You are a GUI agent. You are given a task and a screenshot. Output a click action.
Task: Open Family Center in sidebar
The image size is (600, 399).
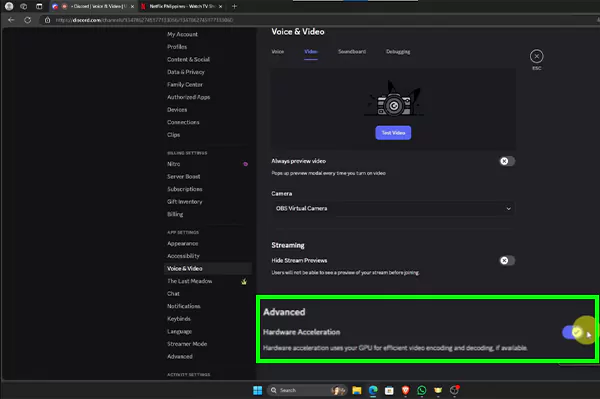185,85
